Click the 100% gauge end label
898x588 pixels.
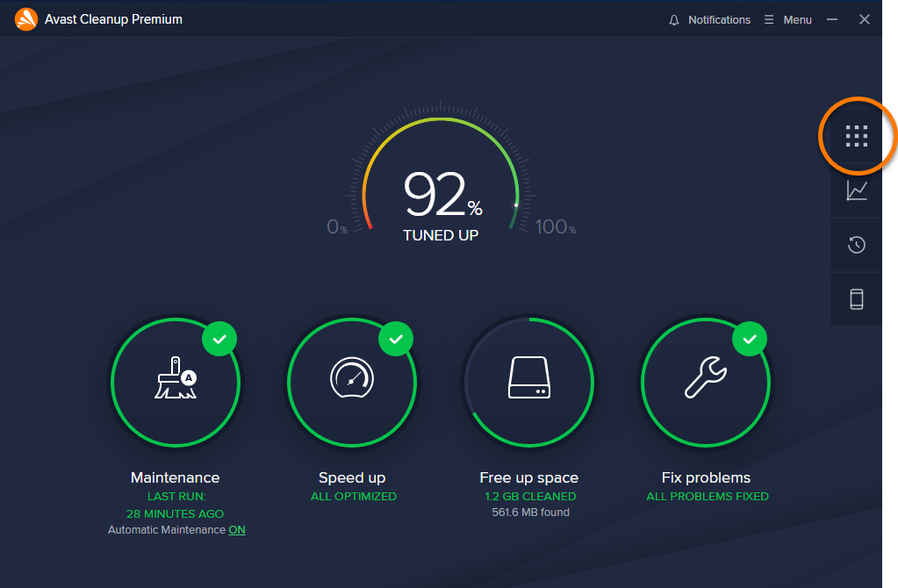click(x=556, y=226)
